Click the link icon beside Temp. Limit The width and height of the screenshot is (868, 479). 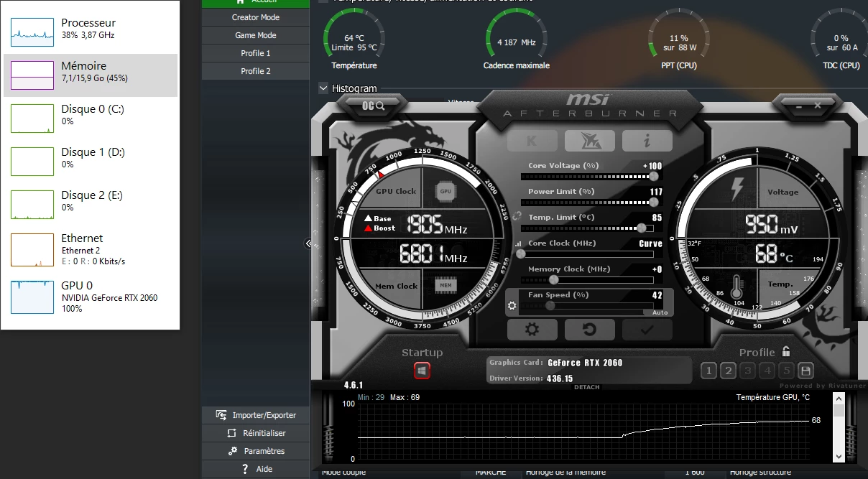point(517,215)
